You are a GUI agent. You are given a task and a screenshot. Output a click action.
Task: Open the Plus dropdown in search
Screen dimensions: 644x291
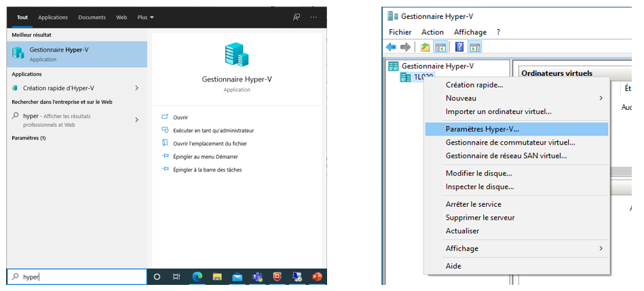click(x=146, y=17)
